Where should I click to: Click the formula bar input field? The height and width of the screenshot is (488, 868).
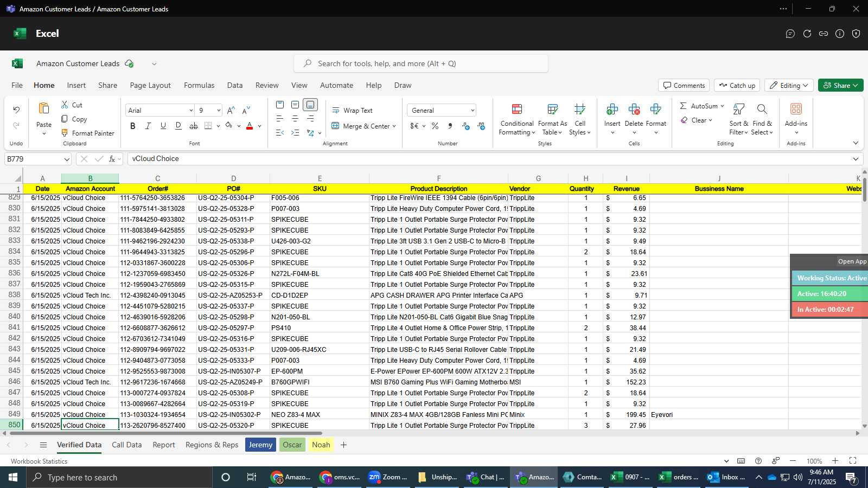click(488, 159)
